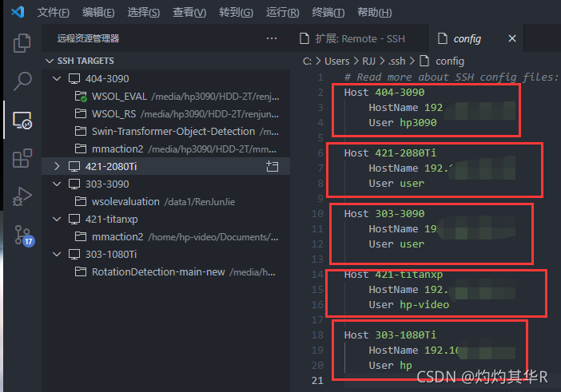Click the folder icon for WSOL_RS
The image size is (561, 392).
point(81,113)
